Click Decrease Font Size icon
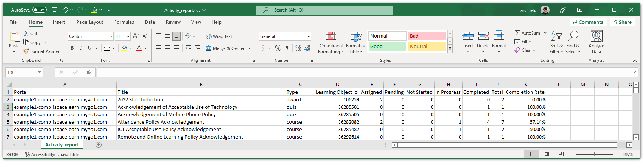Screen dimensions: 644x162 click(x=144, y=36)
